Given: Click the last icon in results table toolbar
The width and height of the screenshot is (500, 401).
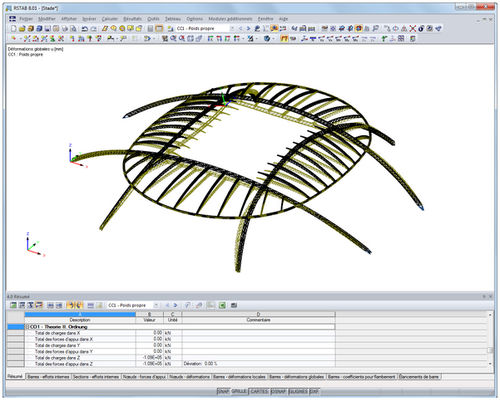Looking at the screenshot, I should (x=234, y=305).
